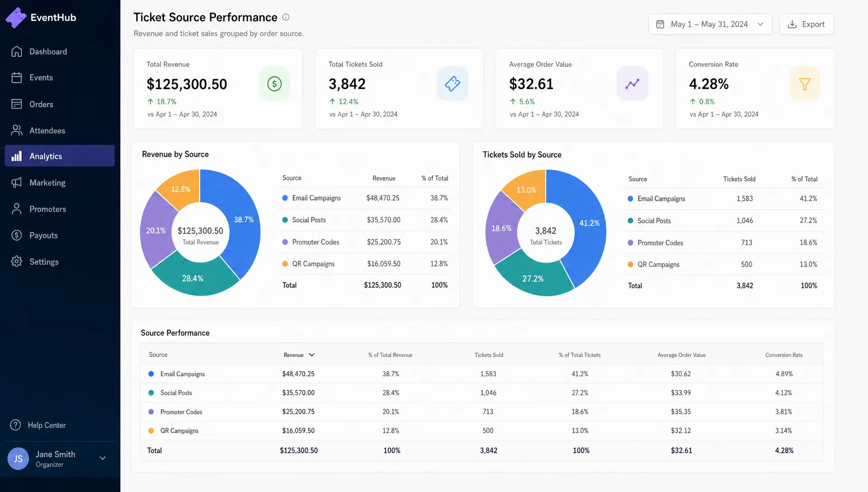Click the Orders list icon in sidebar

(17, 104)
